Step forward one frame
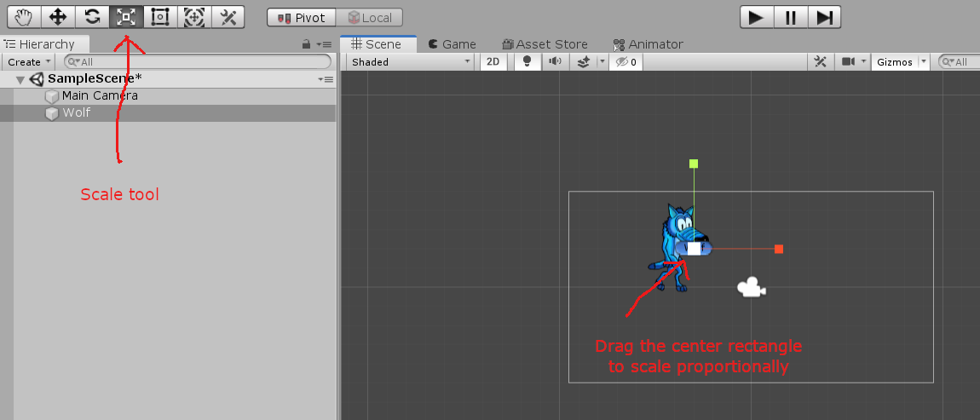 pyautogui.click(x=824, y=17)
